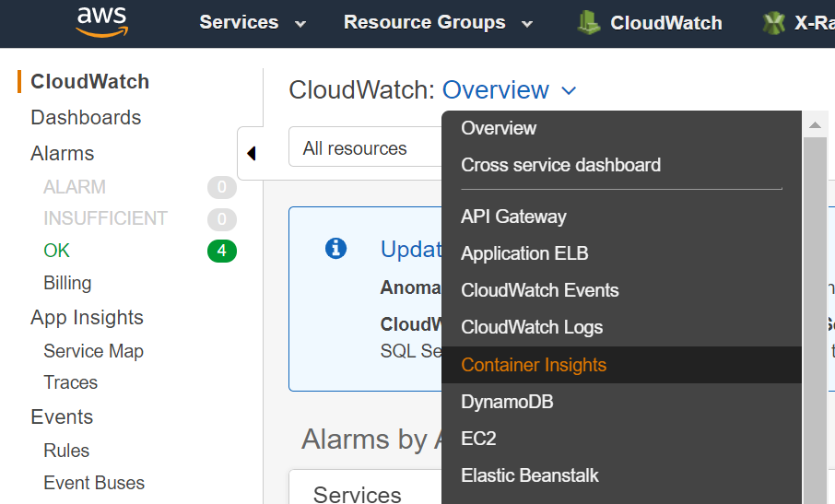
Task: Open the X-Ray shortcut icon in top bar
Action: [774, 23]
